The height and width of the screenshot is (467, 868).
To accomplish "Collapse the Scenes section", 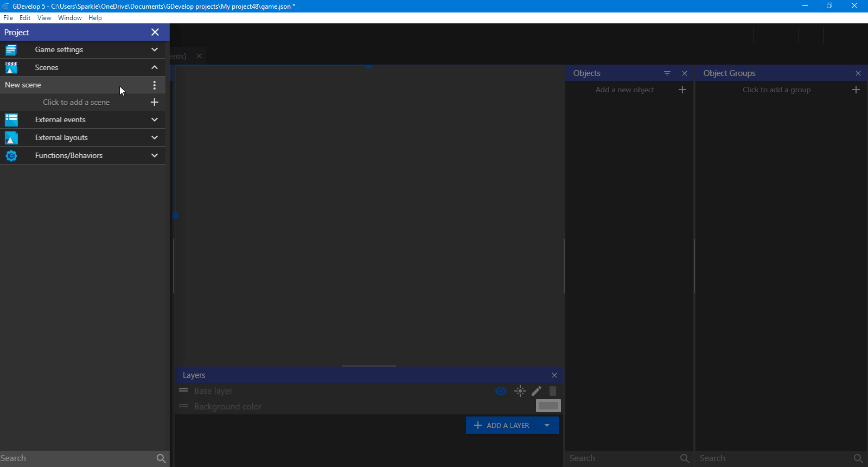I will [155, 67].
